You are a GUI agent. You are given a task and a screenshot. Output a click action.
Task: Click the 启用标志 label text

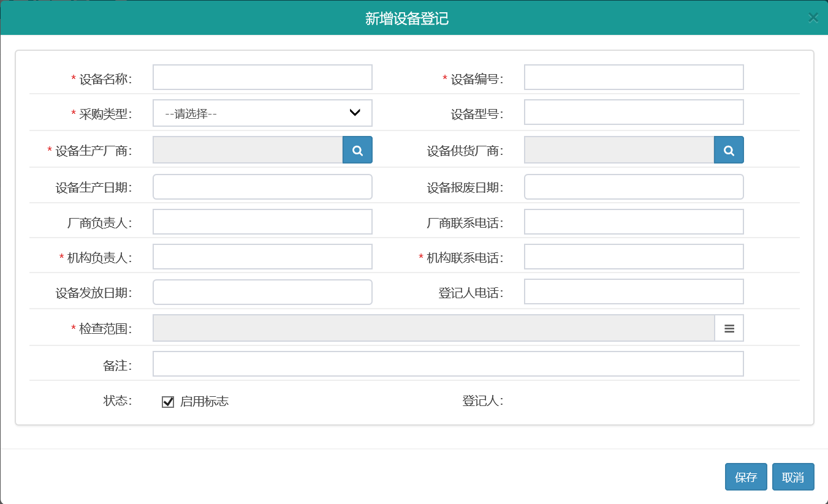204,402
